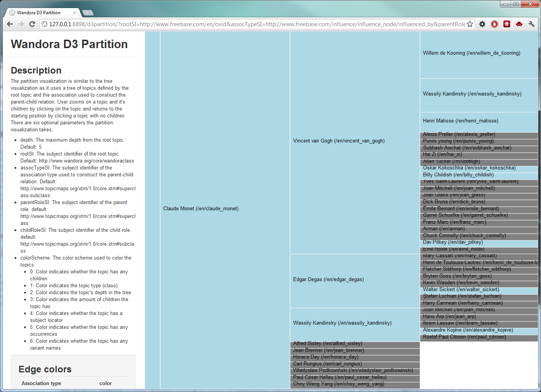The height and width of the screenshot is (392, 541).
Task: Click the red blocker extension icon
Action: pos(494,24)
